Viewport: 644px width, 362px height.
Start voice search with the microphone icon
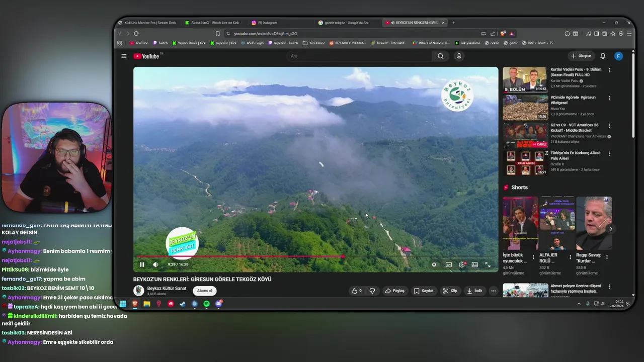459,56
